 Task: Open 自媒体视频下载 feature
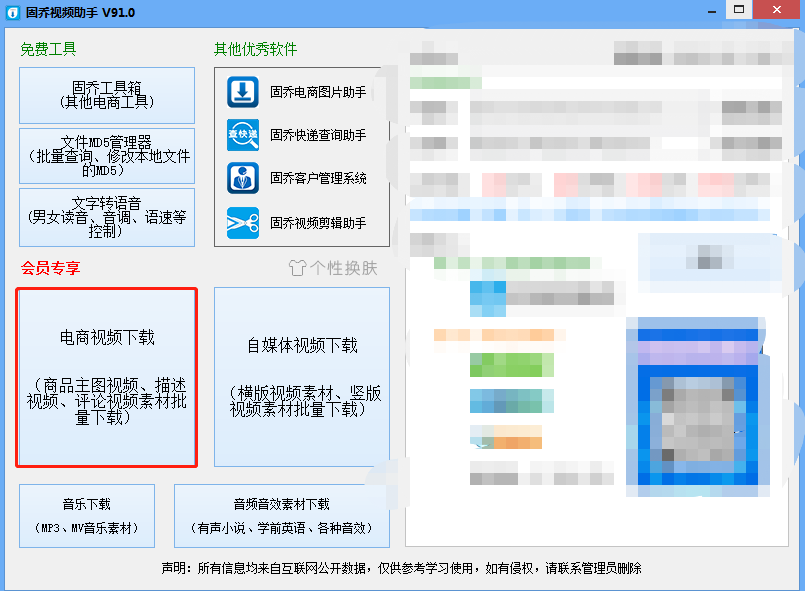pyautogui.click(x=302, y=377)
